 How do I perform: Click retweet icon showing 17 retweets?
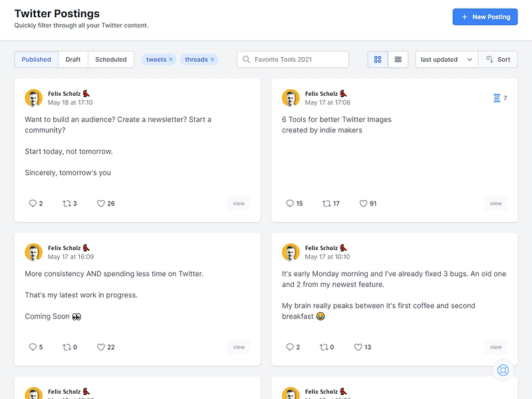coord(327,203)
